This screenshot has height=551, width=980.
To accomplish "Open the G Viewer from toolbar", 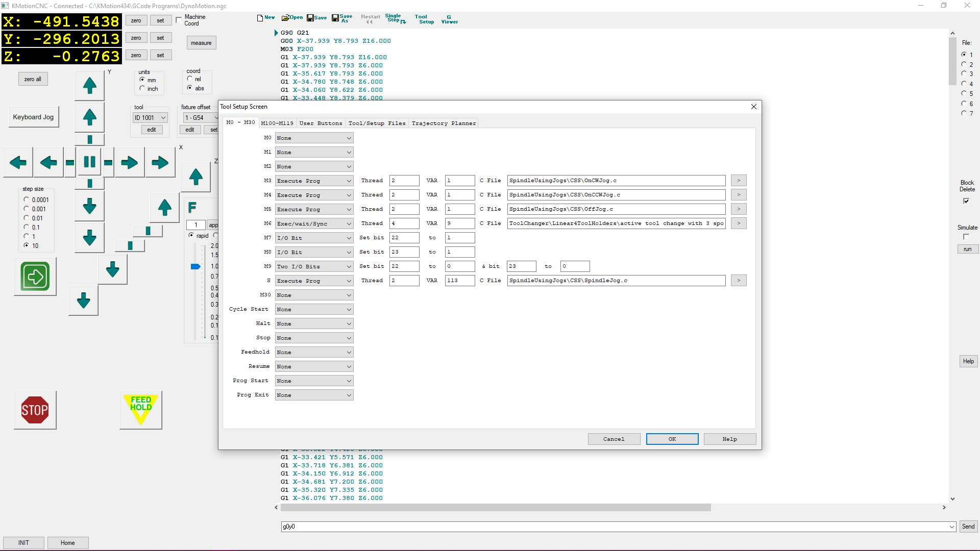I will coord(449,19).
